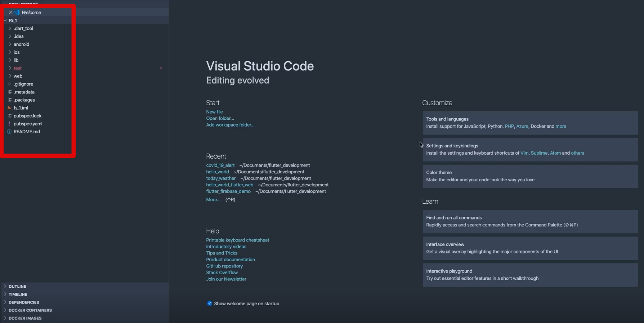The height and width of the screenshot is (323, 644).
Task: Click the info icon beside README.md
Action: [x=9, y=132]
